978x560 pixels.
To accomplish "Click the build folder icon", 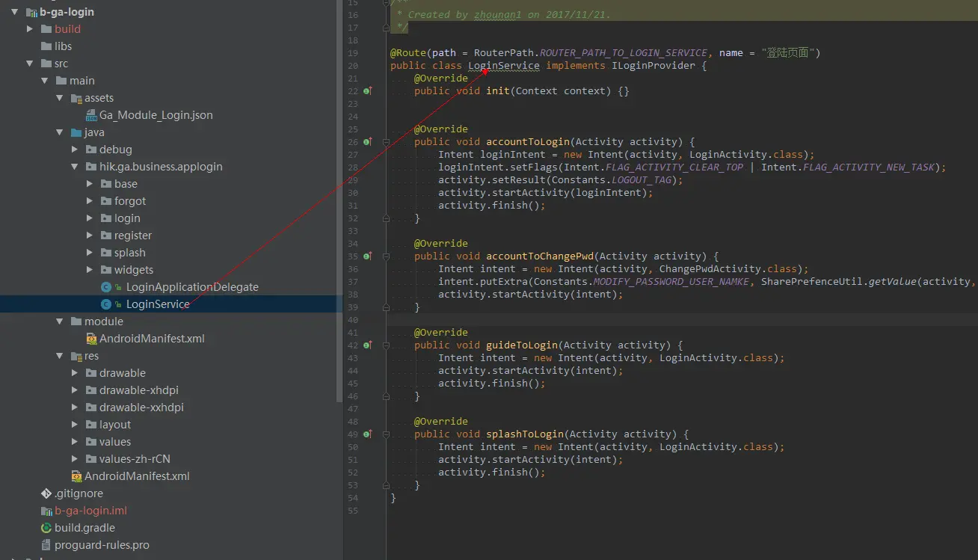I will (46, 29).
